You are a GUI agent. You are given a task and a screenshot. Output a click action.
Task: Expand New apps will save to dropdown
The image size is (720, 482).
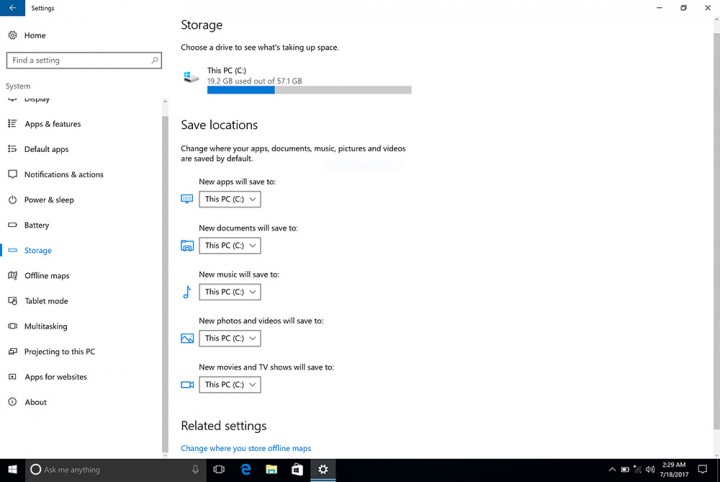[230, 199]
